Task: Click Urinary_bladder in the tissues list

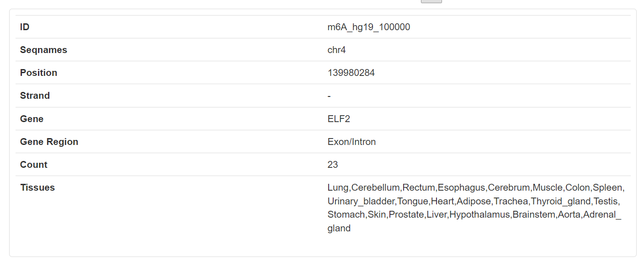Action: [x=361, y=201]
